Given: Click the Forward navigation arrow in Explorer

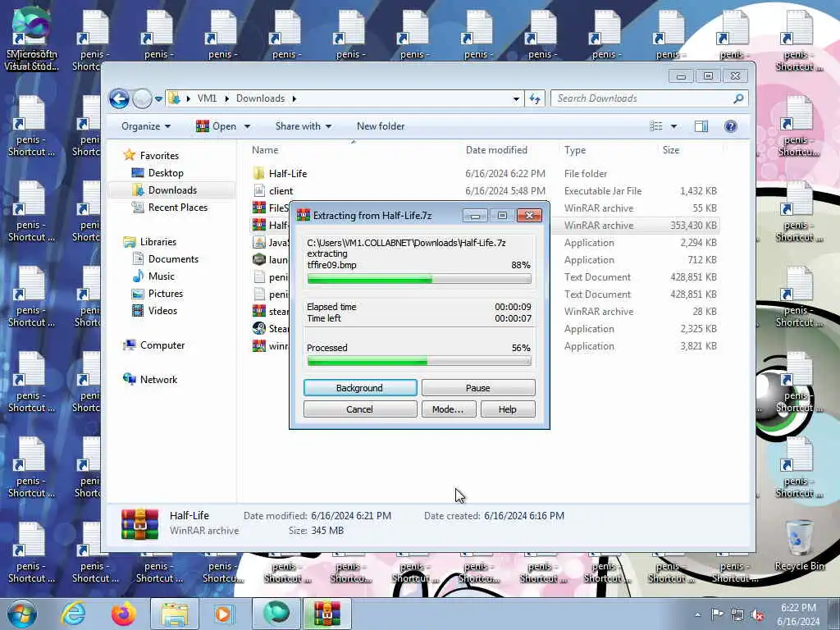Looking at the screenshot, I should [x=142, y=98].
